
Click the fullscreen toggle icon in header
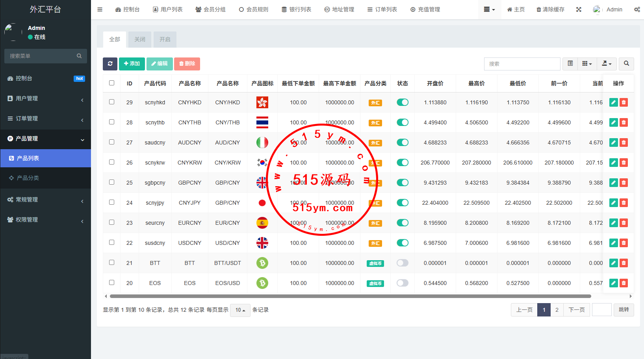579,9
